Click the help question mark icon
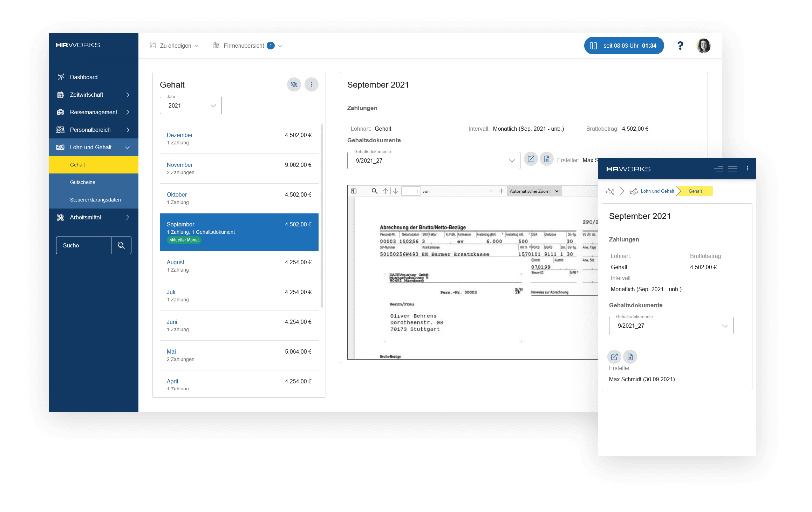The image size is (812, 512). coord(680,46)
